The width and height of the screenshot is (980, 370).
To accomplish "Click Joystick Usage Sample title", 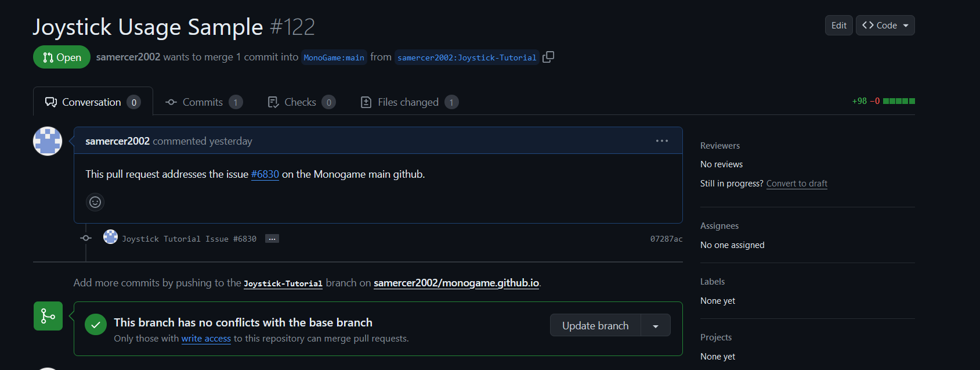I will [x=148, y=27].
